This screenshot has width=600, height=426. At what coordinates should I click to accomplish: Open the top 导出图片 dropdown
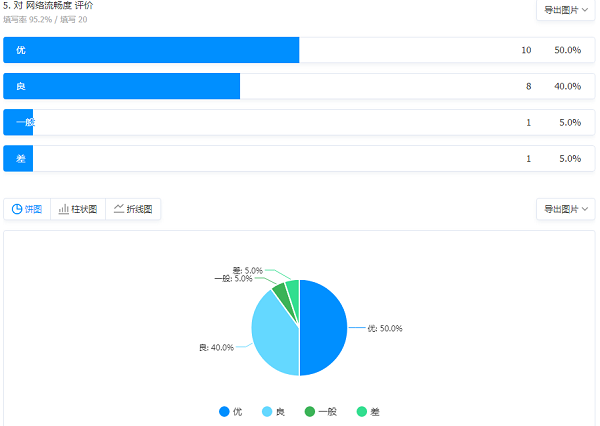pyautogui.click(x=566, y=10)
